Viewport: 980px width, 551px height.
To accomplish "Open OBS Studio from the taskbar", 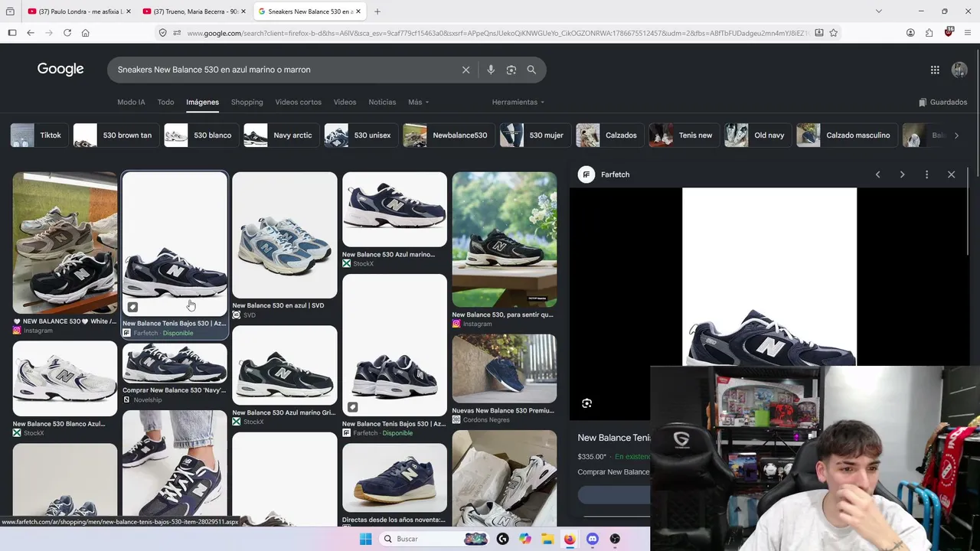I will (x=615, y=539).
